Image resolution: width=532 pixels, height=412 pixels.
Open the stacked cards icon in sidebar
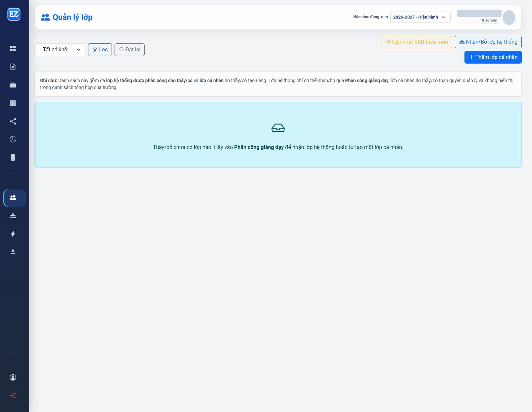pyautogui.click(x=13, y=85)
